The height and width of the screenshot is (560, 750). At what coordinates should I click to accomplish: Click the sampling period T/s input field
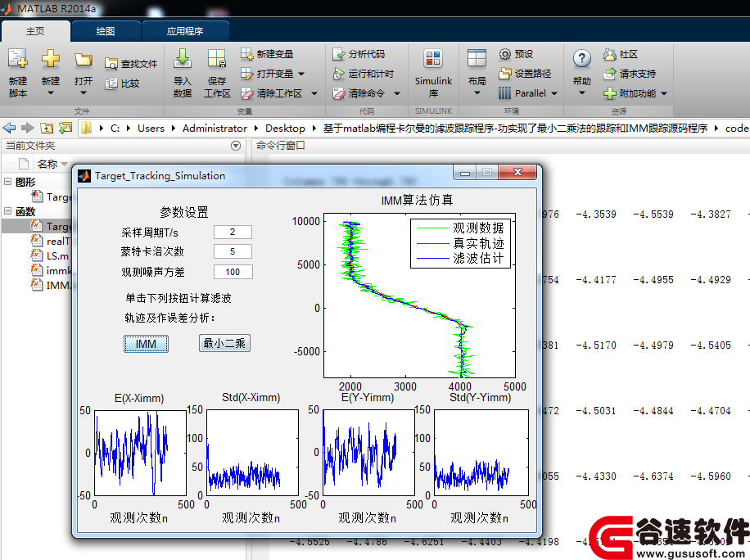233,232
